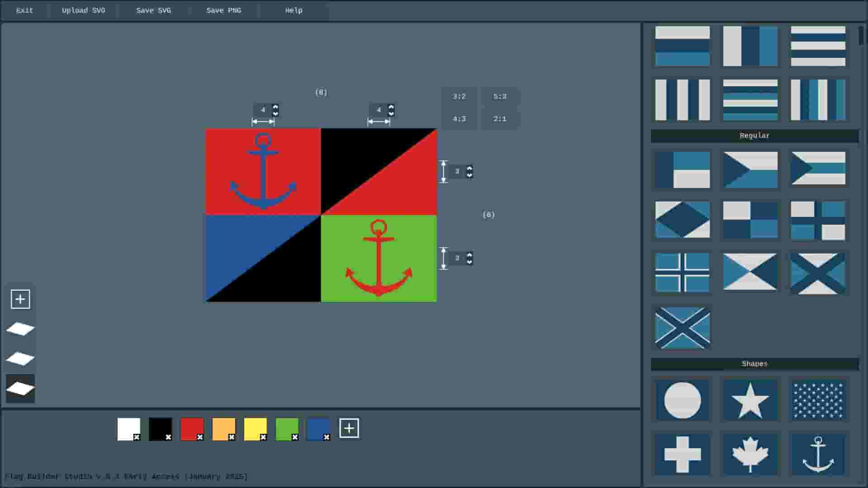This screenshot has width=868, height=488.
Task: Select the middle layer thumbnail
Action: pyautogui.click(x=20, y=357)
